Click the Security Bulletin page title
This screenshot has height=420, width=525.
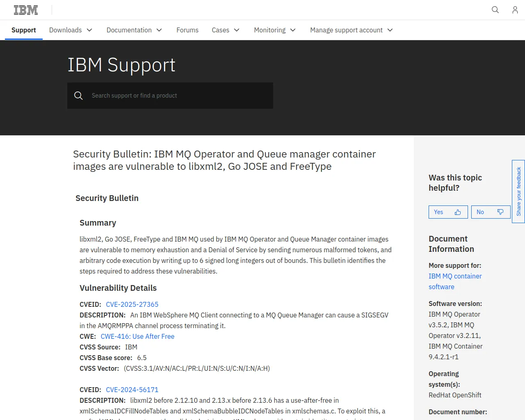pos(224,160)
